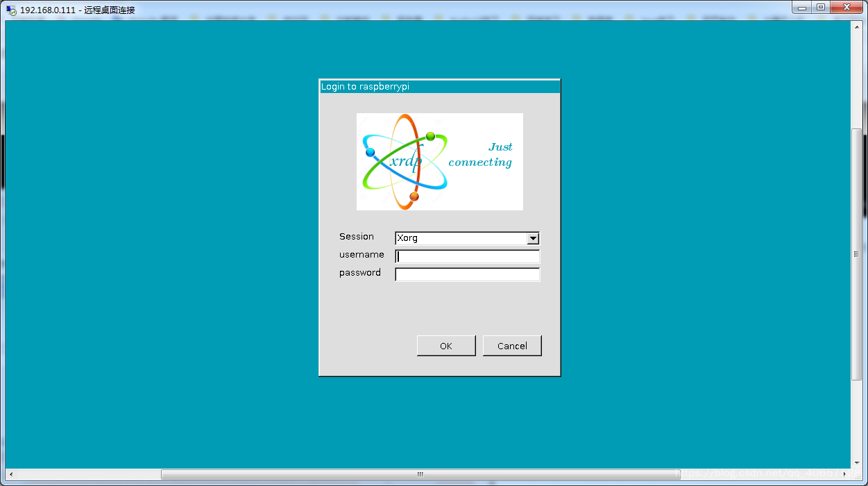The image size is (868, 486).
Task: Click the 'password' label
Action: (x=360, y=273)
